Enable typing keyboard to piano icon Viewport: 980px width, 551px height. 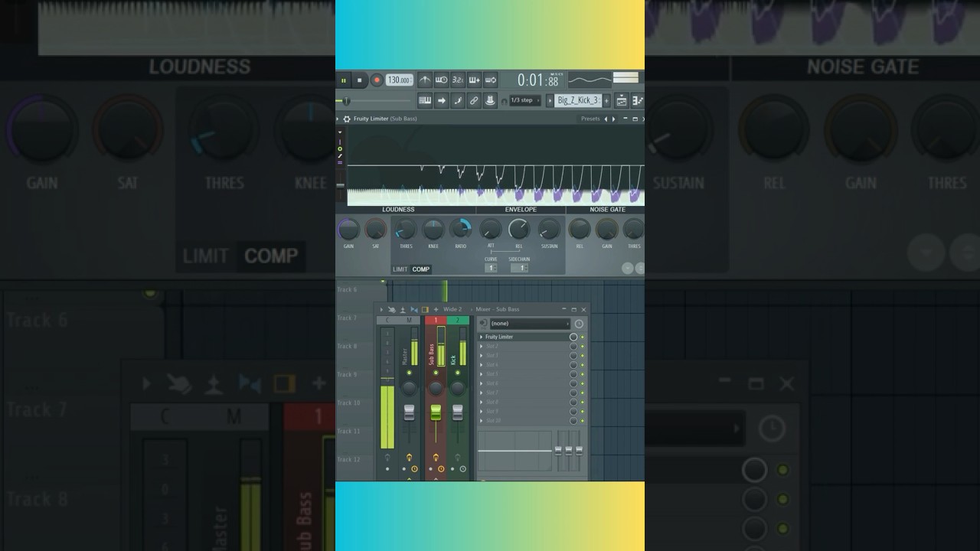[425, 100]
